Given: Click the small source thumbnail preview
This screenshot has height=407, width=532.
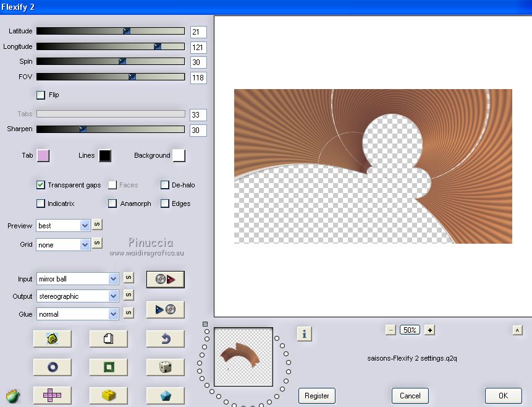Looking at the screenshot, I should [x=243, y=357].
